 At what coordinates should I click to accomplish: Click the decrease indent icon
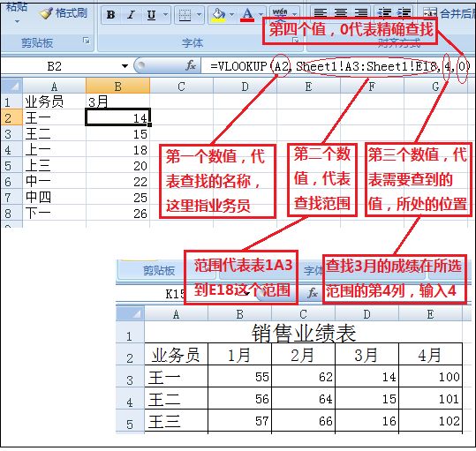[x=384, y=12]
